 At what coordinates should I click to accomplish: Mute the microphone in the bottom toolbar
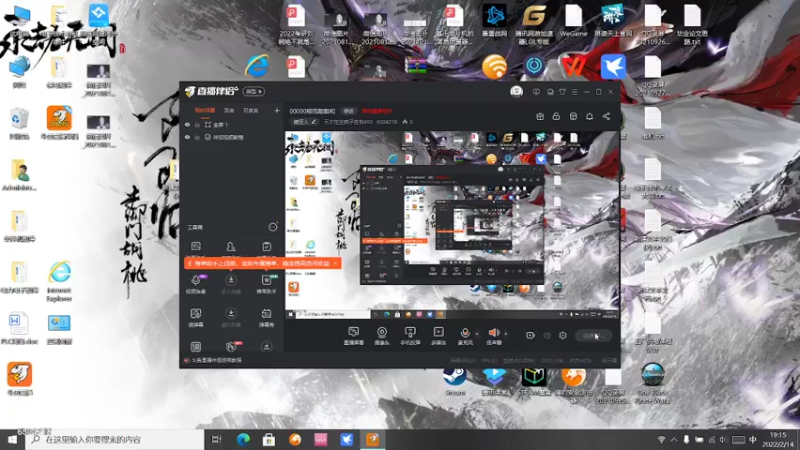coord(465,336)
